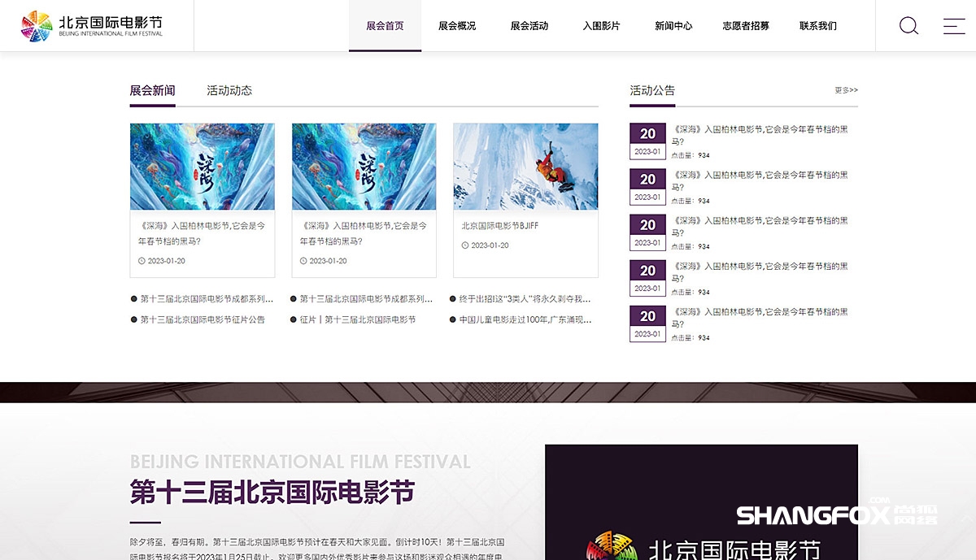Open the 北京国际电影节BJIFF news title
976x560 pixels.
(x=500, y=225)
